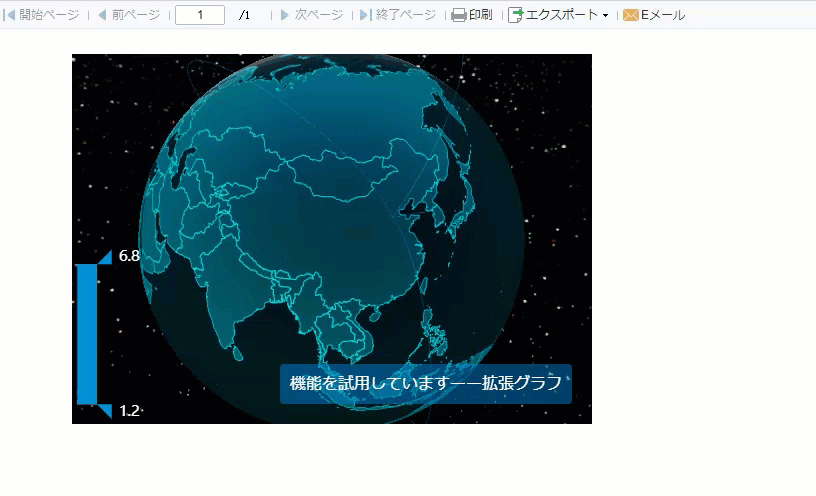Click Mongolia on the globe map
816x496 pixels.
click(341, 174)
